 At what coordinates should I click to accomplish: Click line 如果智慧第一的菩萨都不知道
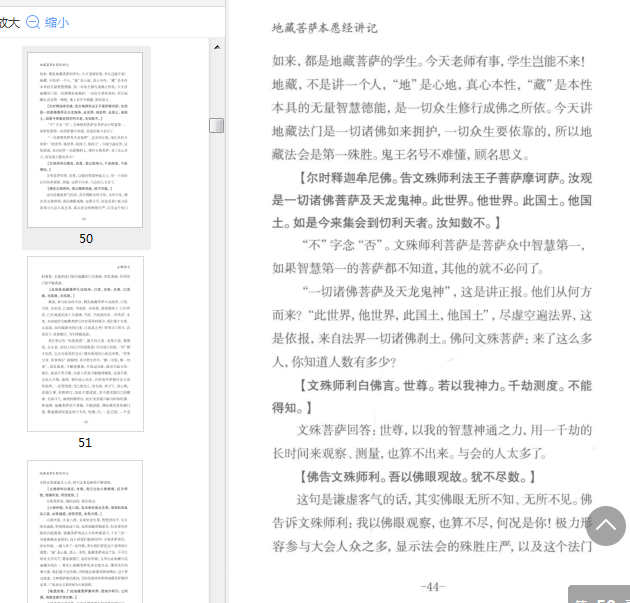click(x=408, y=268)
